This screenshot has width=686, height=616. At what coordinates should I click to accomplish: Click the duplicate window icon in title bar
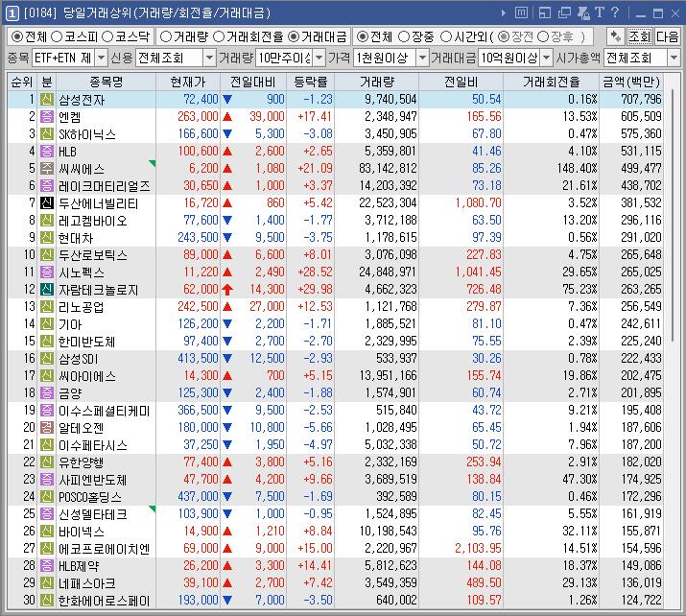(564, 12)
